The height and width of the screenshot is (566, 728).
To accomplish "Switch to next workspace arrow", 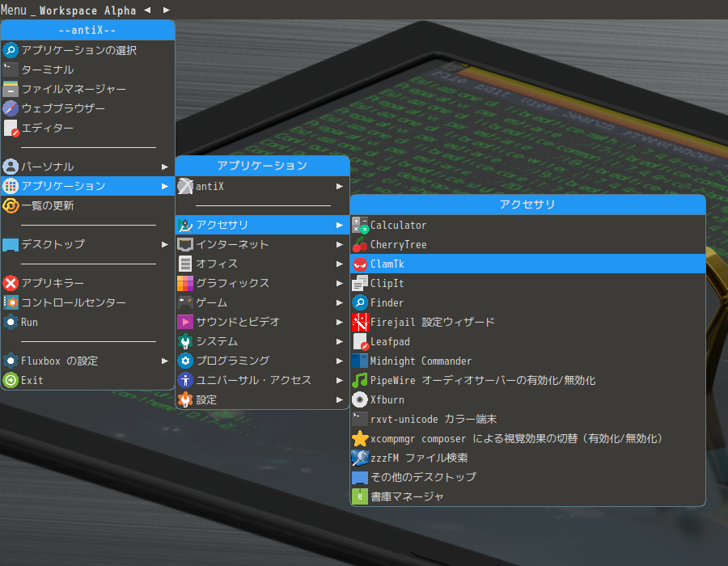I will (166, 10).
